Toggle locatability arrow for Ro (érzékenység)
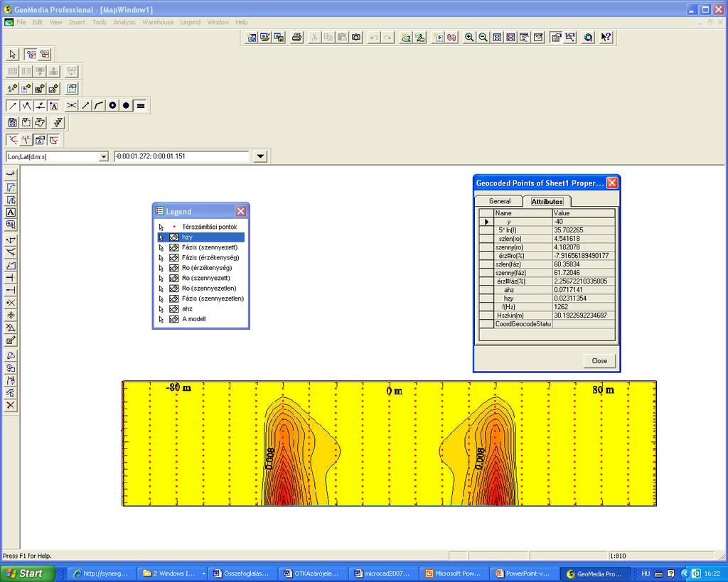 tap(161, 268)
